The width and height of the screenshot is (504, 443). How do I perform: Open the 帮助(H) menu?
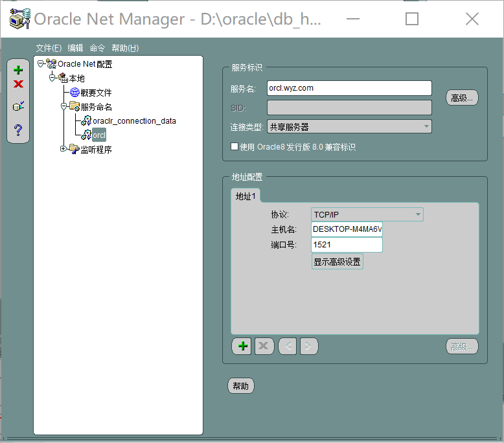point(125,48)
